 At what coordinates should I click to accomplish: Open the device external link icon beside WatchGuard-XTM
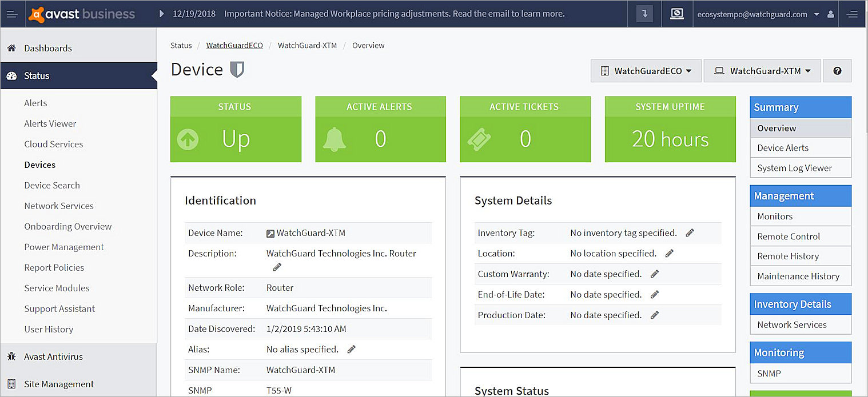pos(270,232)
